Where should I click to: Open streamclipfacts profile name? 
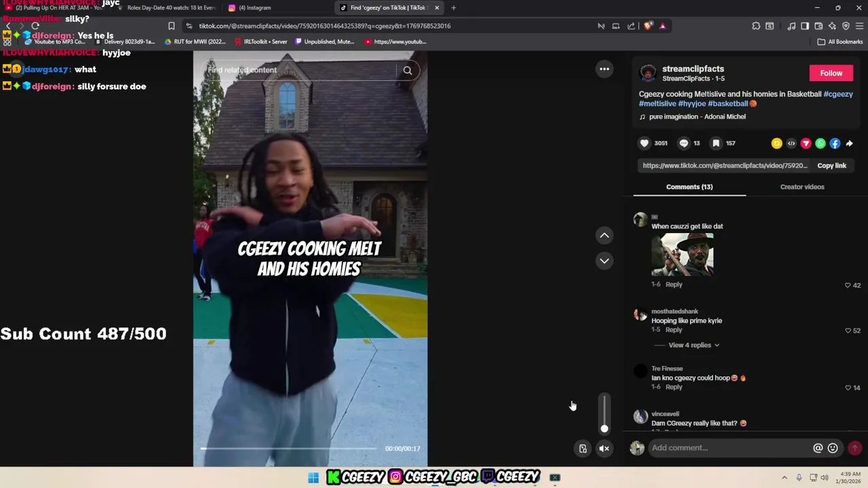click(693, 69)
